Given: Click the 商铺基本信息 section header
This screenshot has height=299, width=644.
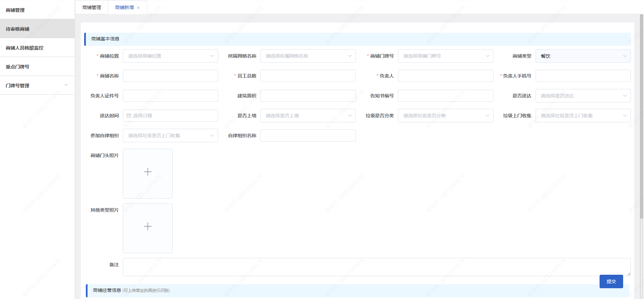Looking at the screenshot, I should tap(358, 39).
